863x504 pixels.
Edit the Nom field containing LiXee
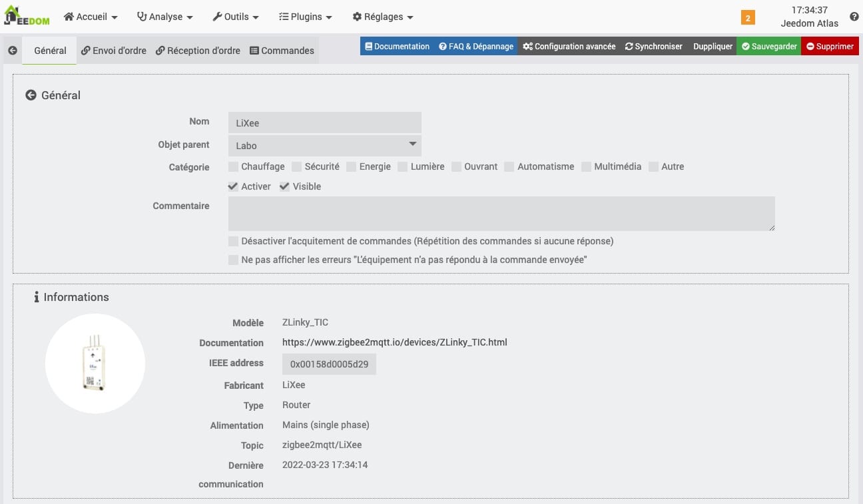pyautogui.click(x=325, y=123)
